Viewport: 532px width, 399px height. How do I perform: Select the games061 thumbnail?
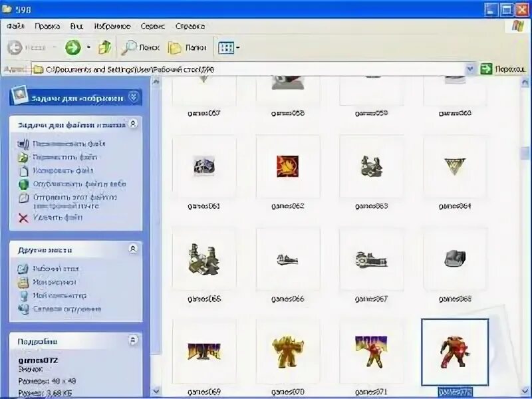204,166
